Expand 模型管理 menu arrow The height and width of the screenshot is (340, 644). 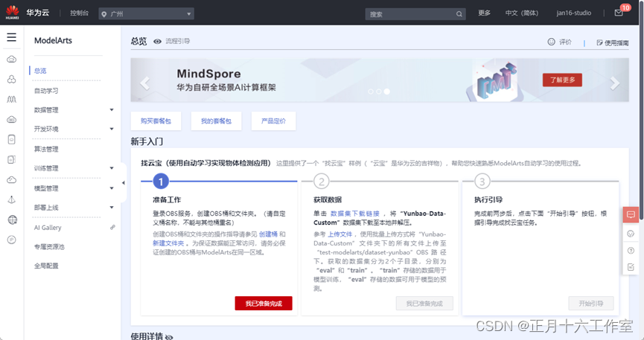click(112, 188)
